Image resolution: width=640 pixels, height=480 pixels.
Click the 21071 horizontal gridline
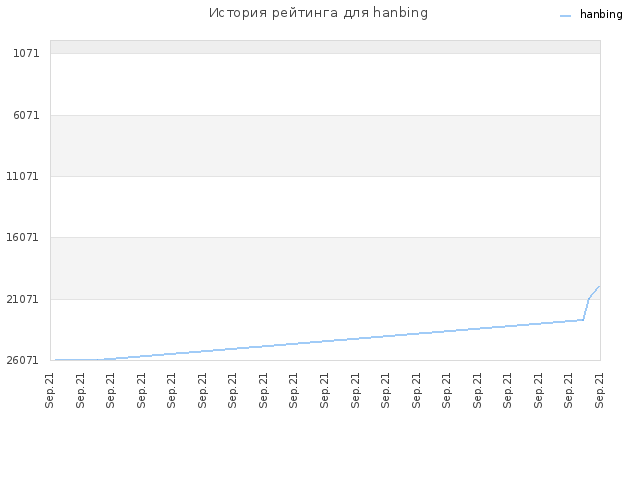325,299
